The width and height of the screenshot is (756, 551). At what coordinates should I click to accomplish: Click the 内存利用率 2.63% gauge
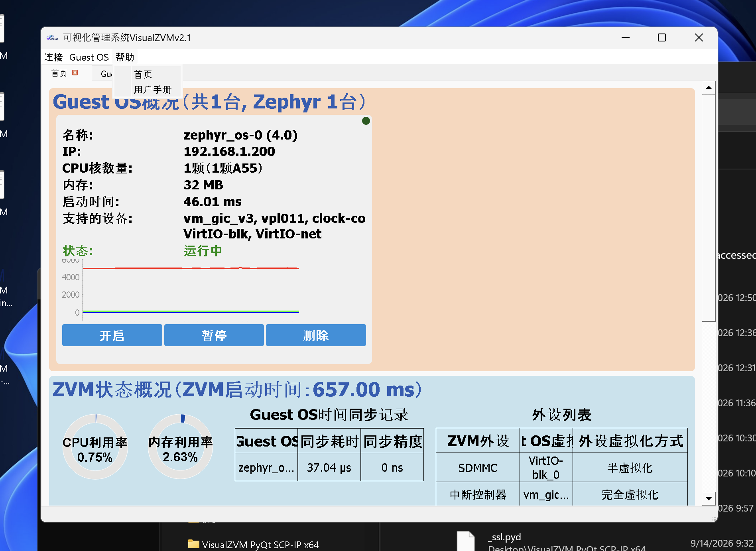[181, 447]
